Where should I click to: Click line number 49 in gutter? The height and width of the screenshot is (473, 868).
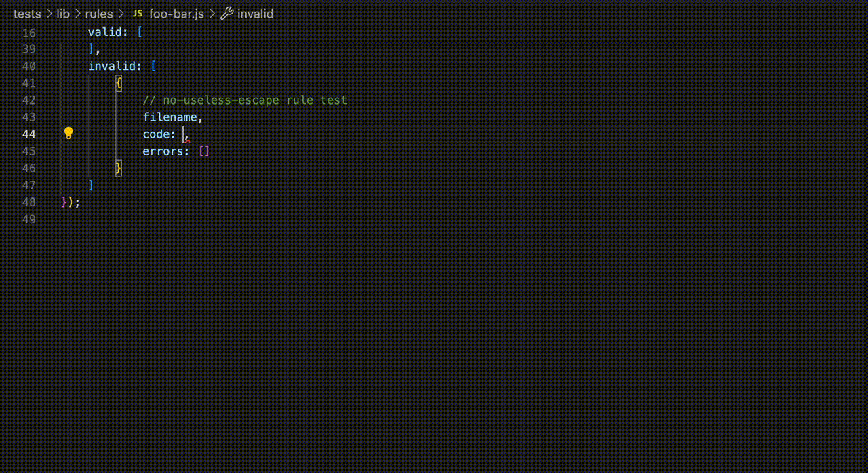[29, 219]
